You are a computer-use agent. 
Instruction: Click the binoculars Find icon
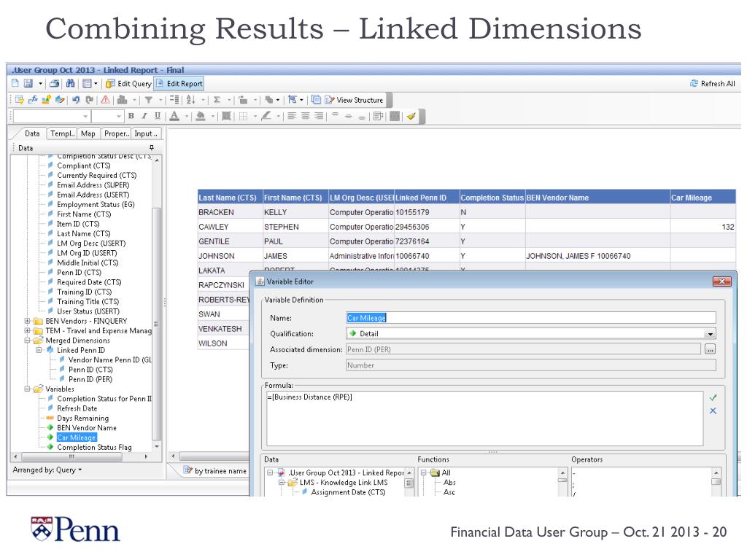(x=69, y=84)
